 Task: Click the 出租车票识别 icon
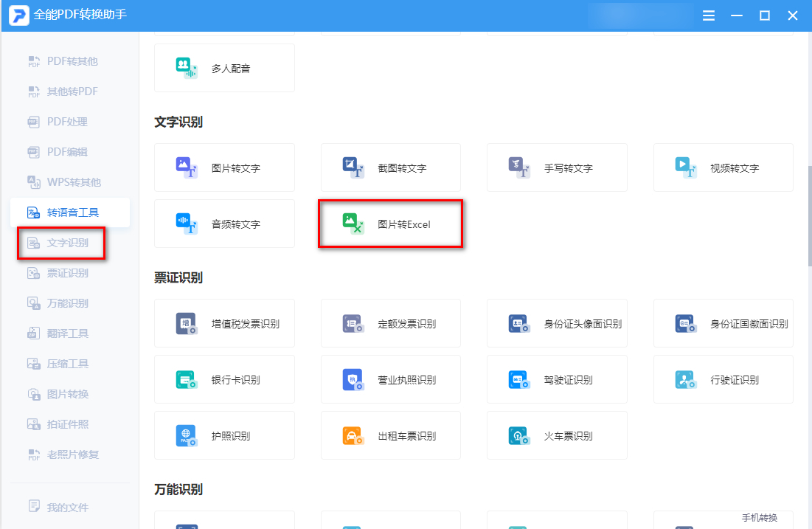point(353,435)
